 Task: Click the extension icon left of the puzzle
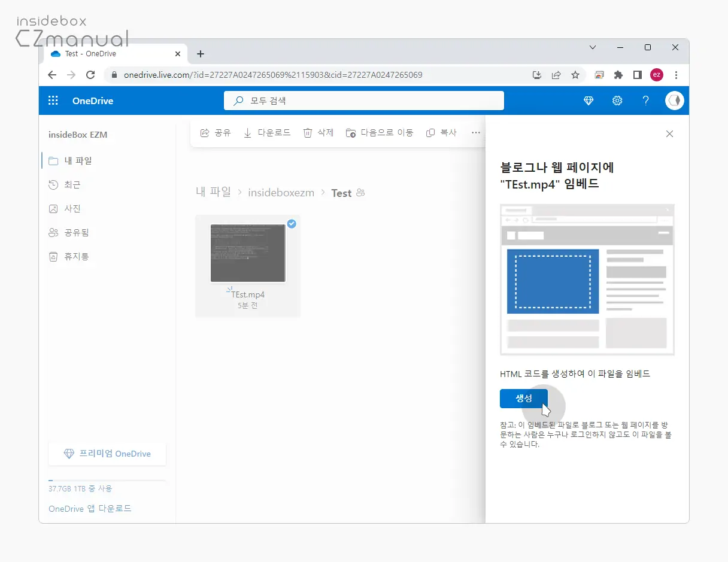pyautogui.click(x=599, y=75)
